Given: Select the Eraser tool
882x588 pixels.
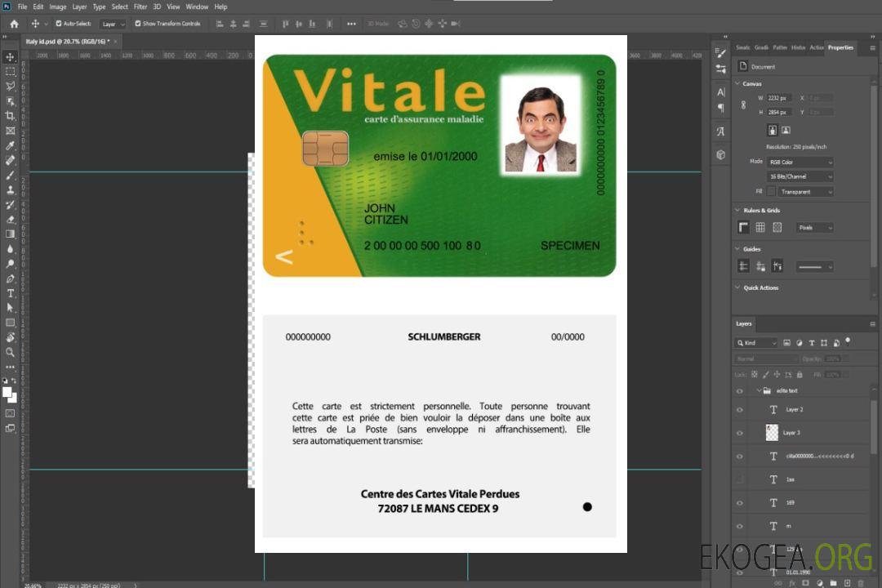Looking at the screenshot, I should (x=10, y=220).
